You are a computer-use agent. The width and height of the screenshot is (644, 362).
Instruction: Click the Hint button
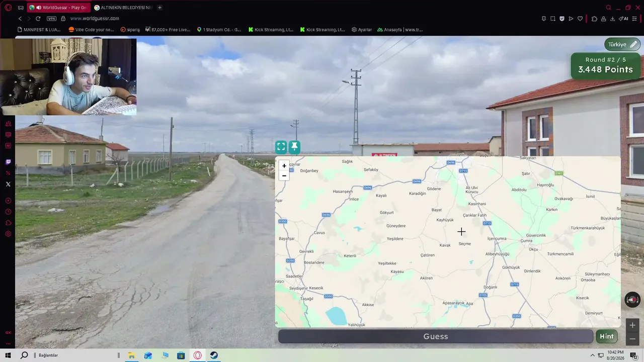607,336
